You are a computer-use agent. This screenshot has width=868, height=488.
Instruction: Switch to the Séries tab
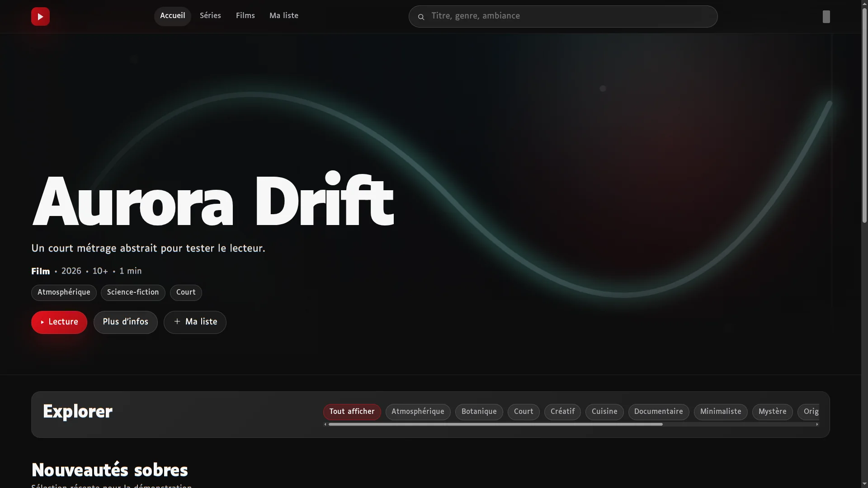(x=210, y=16)
